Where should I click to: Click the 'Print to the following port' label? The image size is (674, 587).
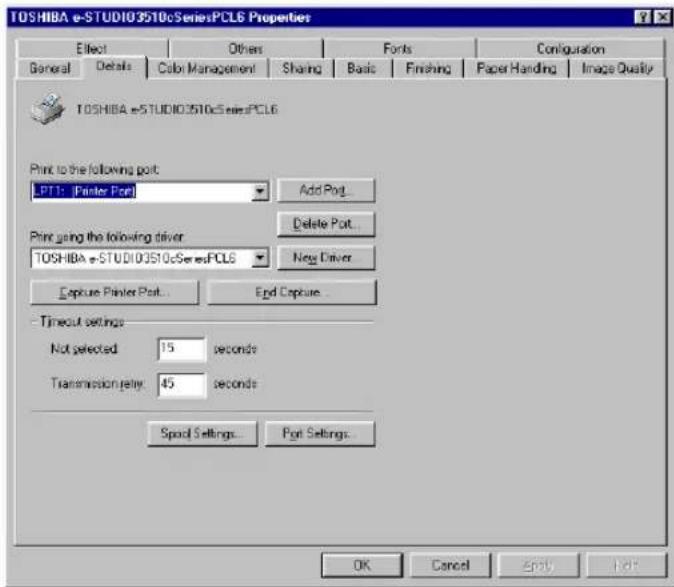click(x=95, y=169)
